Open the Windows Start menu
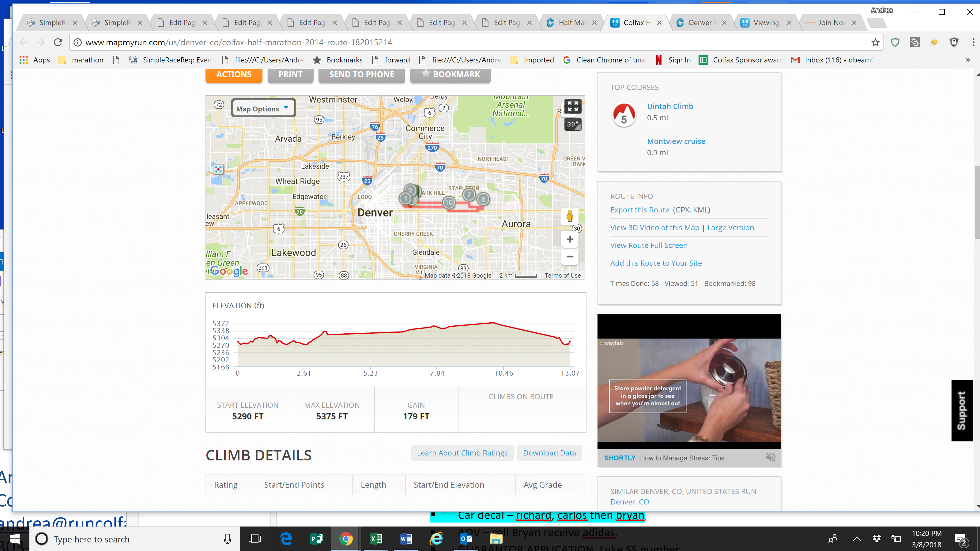 click(14, 539)
